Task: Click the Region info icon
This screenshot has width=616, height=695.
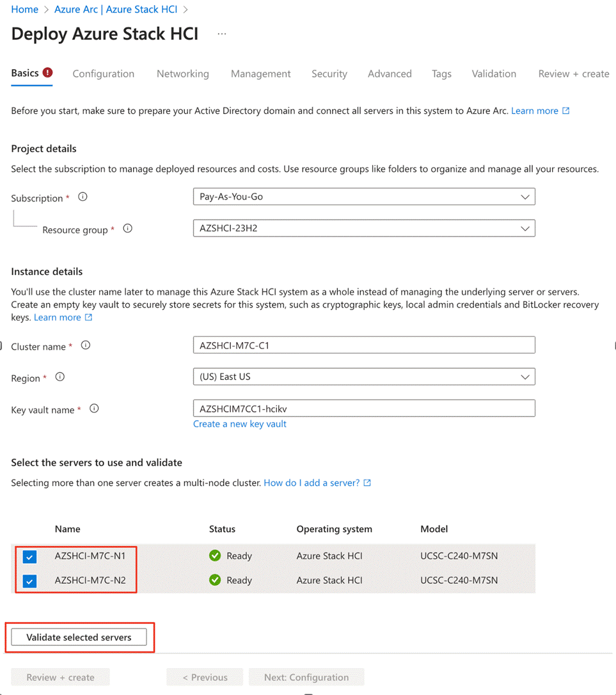Action: coord(59,377)
